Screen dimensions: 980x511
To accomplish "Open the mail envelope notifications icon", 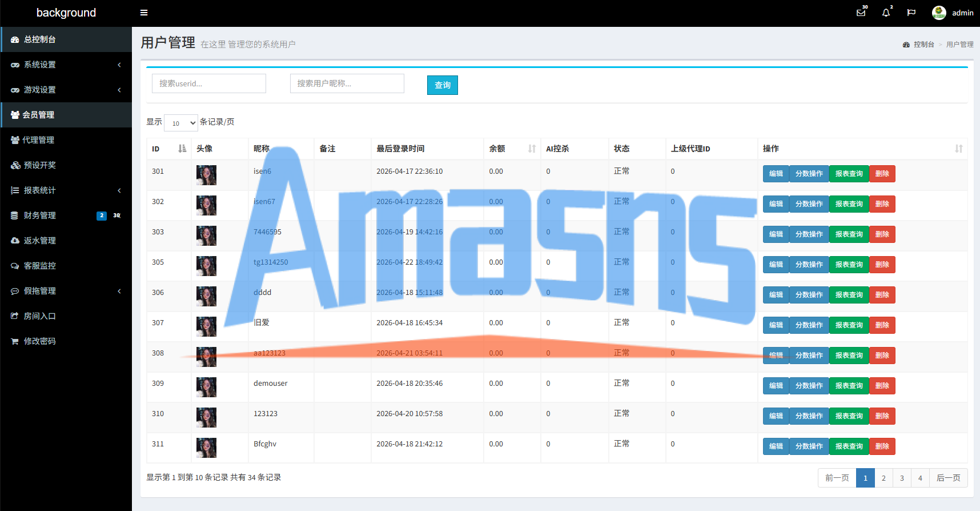I will 861,13.
